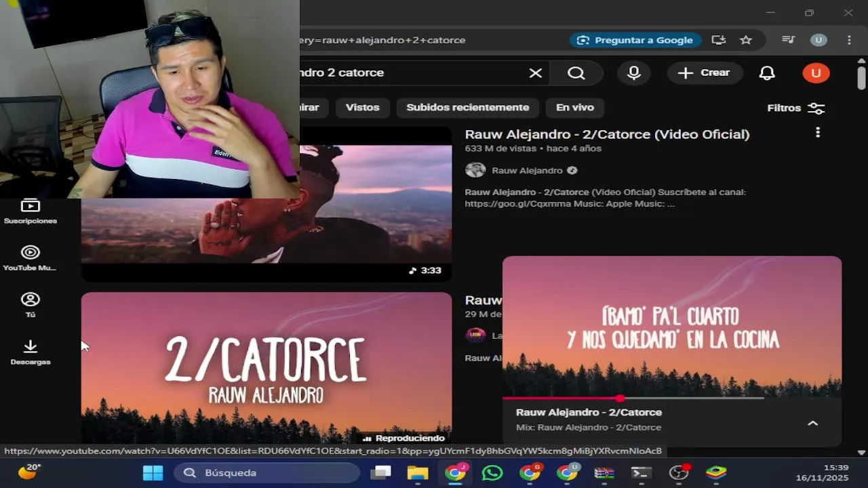Clear the YouTube search box
This screenshot has height=488, width=868.
point(536,73)
